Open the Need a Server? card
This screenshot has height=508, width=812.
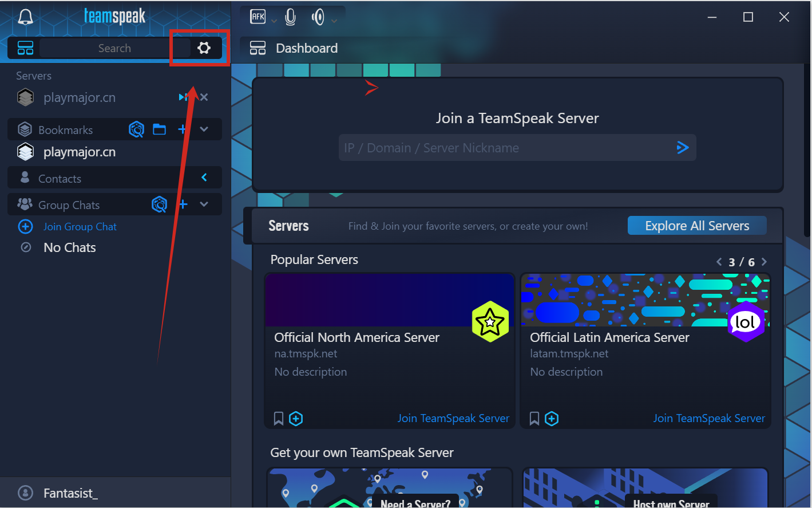[390, 487]
